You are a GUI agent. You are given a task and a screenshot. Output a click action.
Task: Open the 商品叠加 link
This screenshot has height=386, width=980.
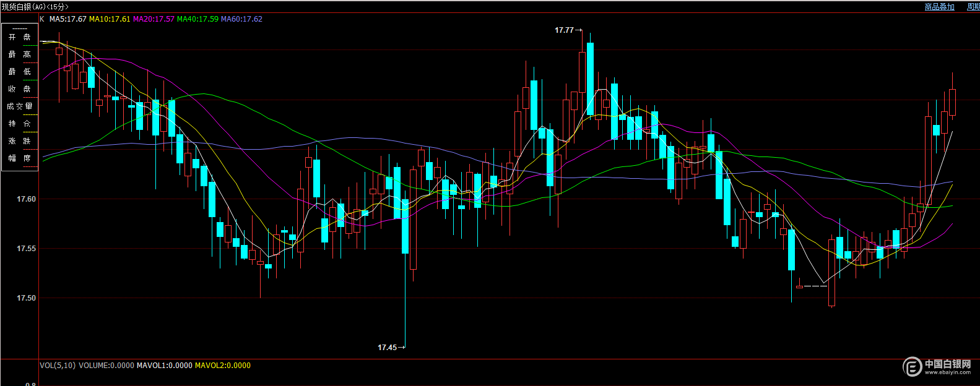point(939,7)
